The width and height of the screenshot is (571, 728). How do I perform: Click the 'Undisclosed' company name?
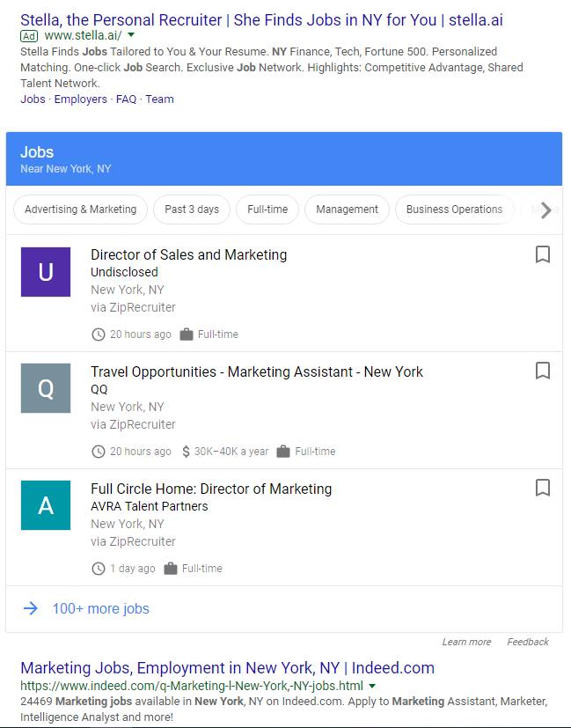click(x=124, y=272)
